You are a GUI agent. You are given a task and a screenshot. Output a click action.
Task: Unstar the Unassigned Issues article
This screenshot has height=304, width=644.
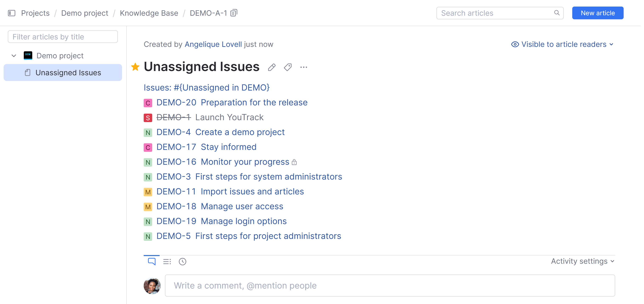coord(135,67)
